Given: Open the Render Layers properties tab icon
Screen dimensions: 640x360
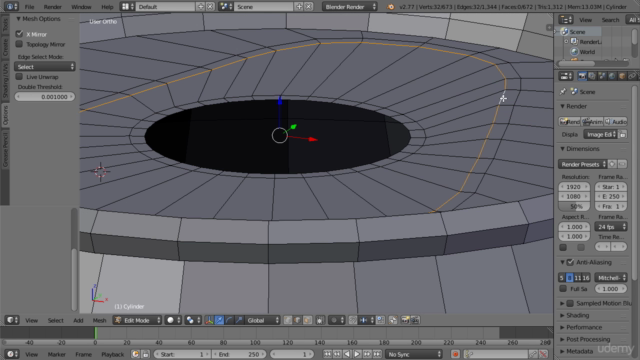Looking at the screenshot, I should [x=592, y=76].
